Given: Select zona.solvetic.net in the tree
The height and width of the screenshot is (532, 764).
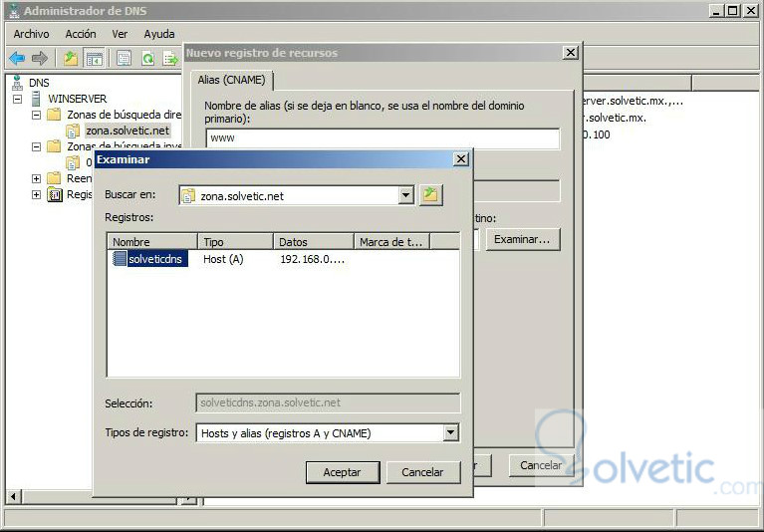Looking at the screenshot, I should [127, 131].
